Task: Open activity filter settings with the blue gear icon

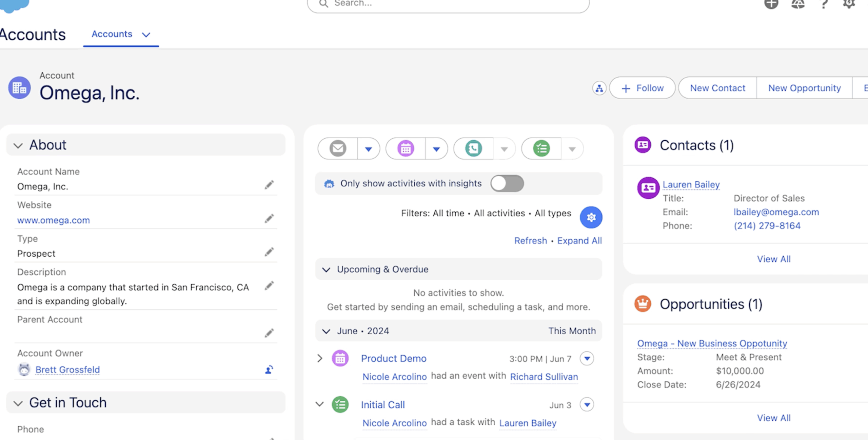Action: click(x=591, y=217)
